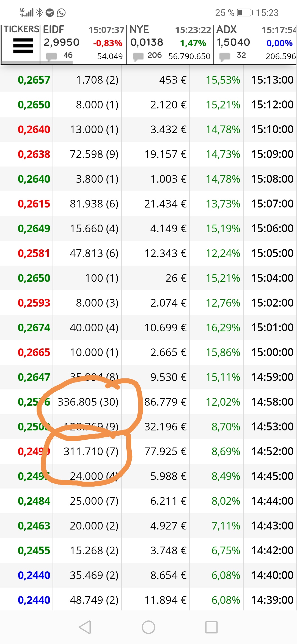Screen dimensions: 297x644
Task: Select the NYE ticker tab
Action: click(170, 44)
